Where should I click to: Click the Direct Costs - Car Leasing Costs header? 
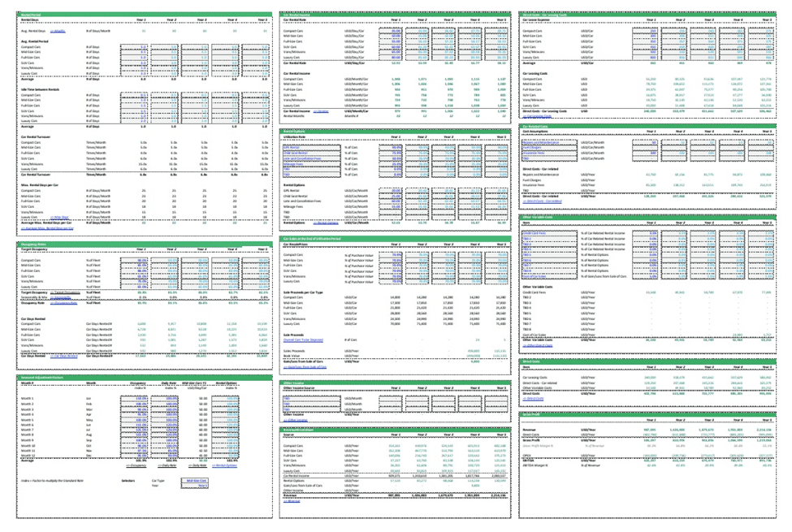[647, 15]
